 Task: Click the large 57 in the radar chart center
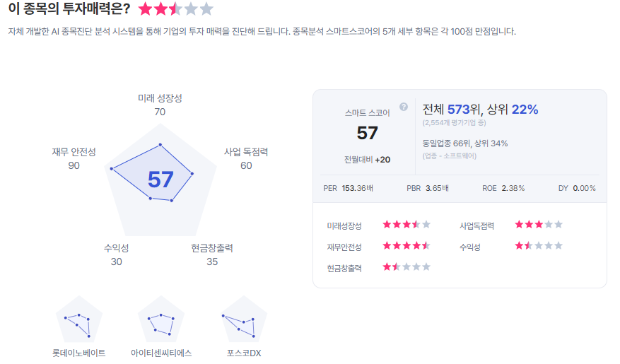160,180
